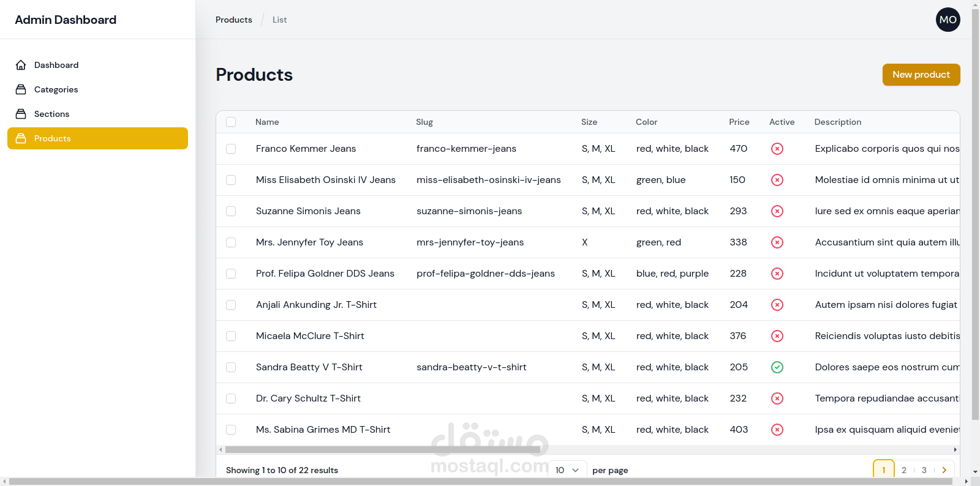
Task: Click the Dashboard home icon in sidebar
Action: [x=21, y=65]
